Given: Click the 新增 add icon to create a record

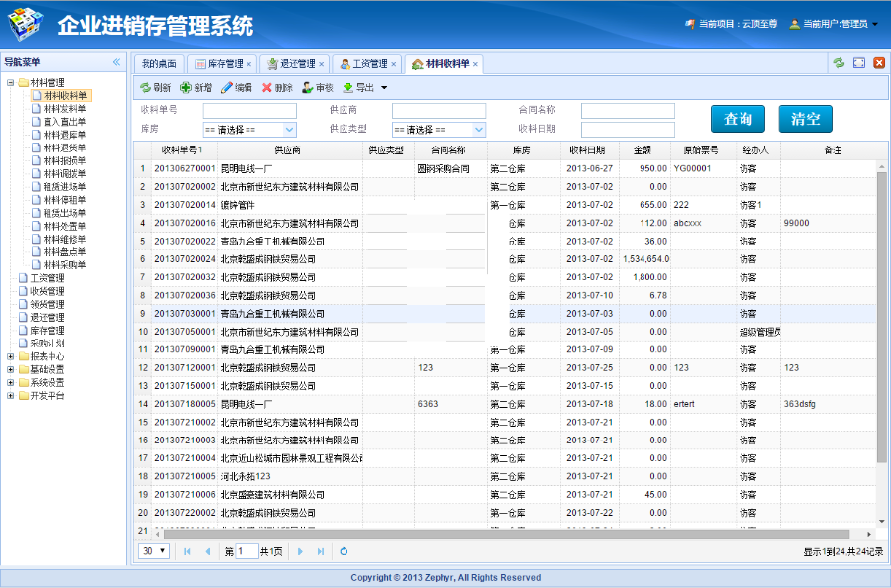Looking at the screenshot, I should 185,88.
